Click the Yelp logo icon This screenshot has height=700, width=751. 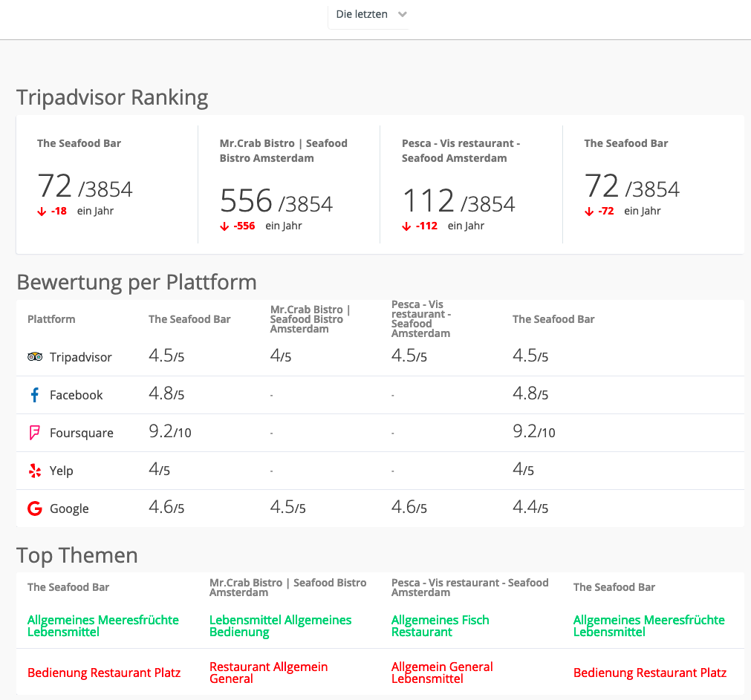[x=35, y=471]
